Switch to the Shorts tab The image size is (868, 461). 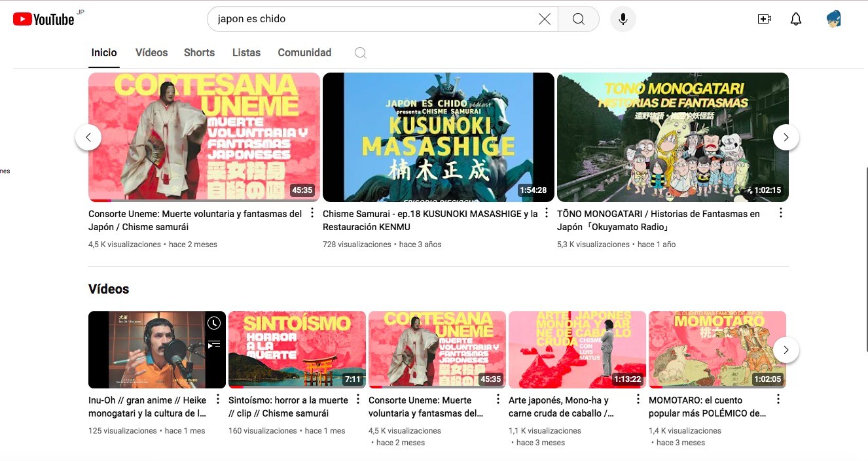point(199,53)
